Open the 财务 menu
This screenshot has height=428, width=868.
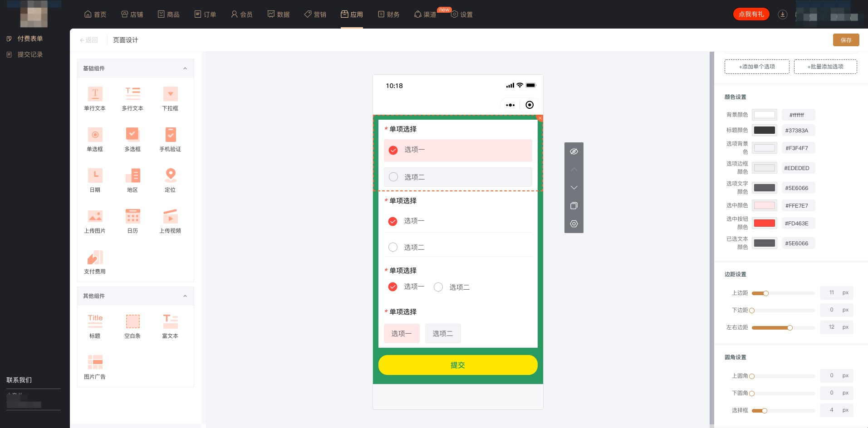[x=389, y=15]
